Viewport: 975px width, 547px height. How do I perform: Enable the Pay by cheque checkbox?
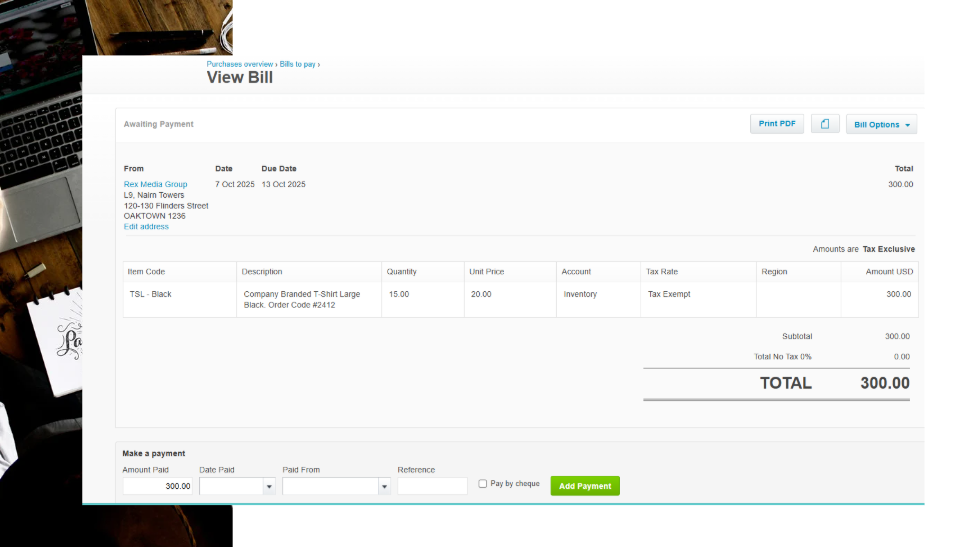pyautogui.click(x=483, y=484)
